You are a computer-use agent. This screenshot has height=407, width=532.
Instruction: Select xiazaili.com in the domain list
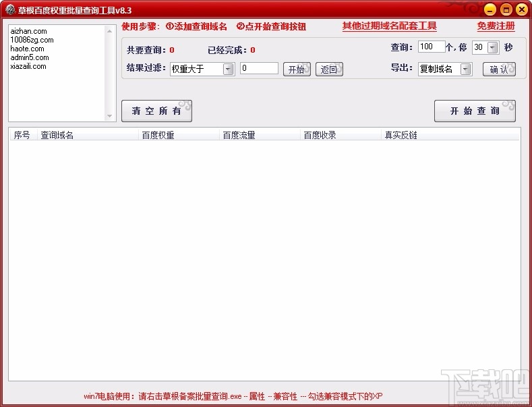point(28,66)
